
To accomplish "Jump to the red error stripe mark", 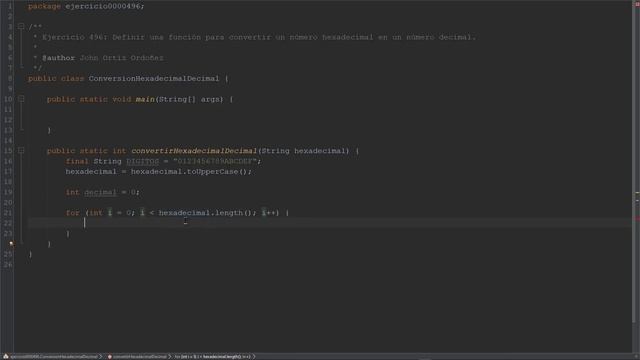I will pyautogui.click(x=637, y=219).
